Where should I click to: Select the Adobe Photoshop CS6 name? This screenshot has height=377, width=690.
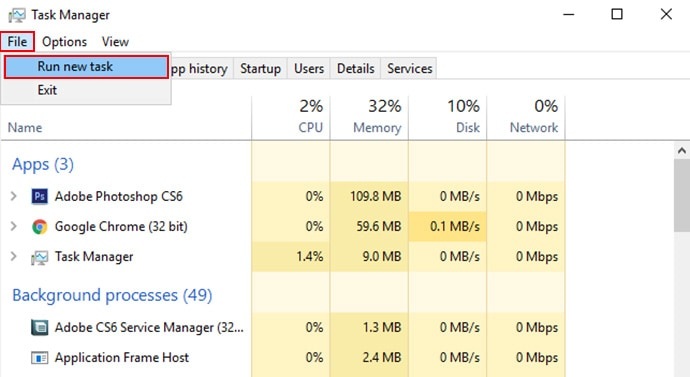[x=119, y=196]
